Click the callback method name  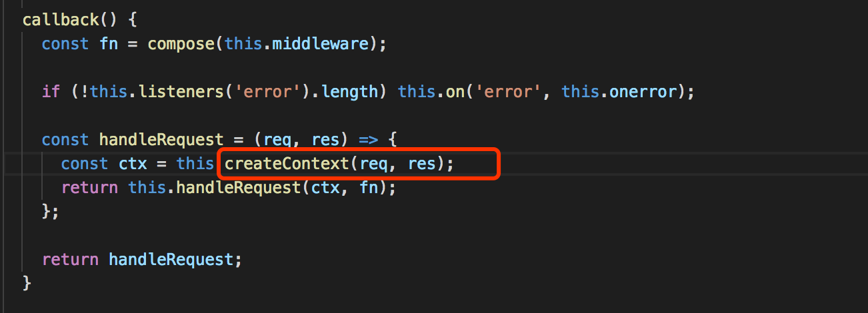(61, 19)
